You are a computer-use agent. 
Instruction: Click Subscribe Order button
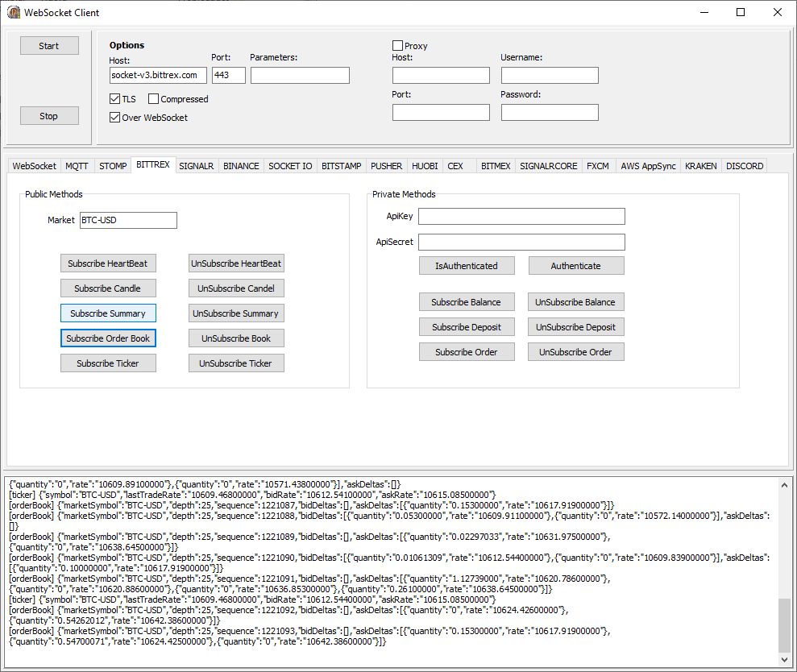point(467,352)
